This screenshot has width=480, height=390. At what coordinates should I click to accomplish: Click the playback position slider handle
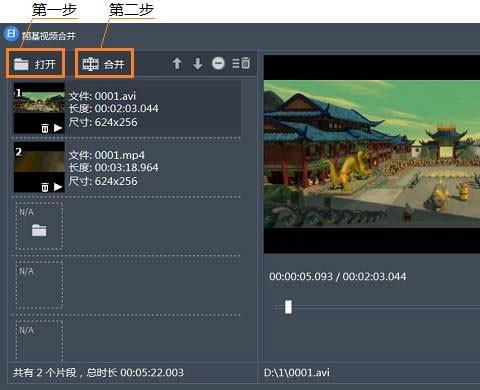pos(288,307)
